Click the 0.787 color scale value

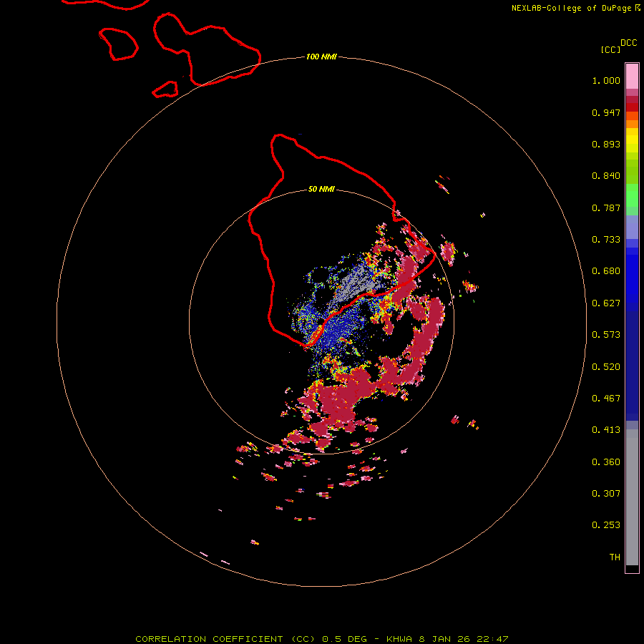coord(606,208)
